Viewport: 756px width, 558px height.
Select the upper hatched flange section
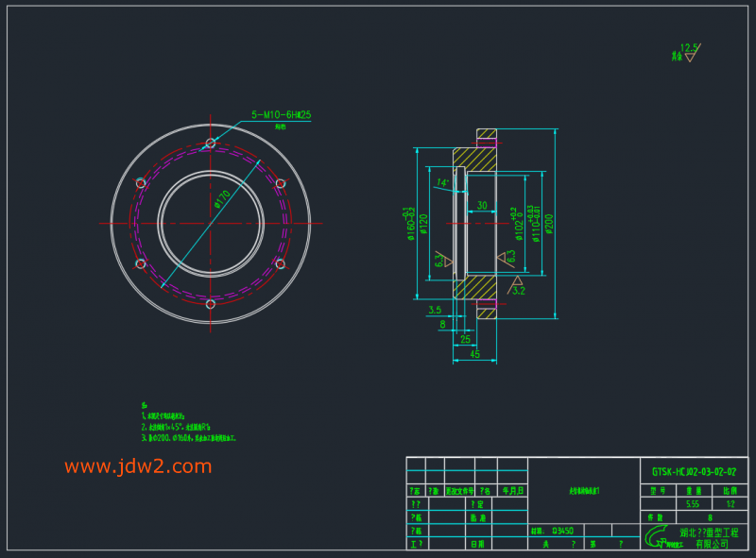coord(475,156)
